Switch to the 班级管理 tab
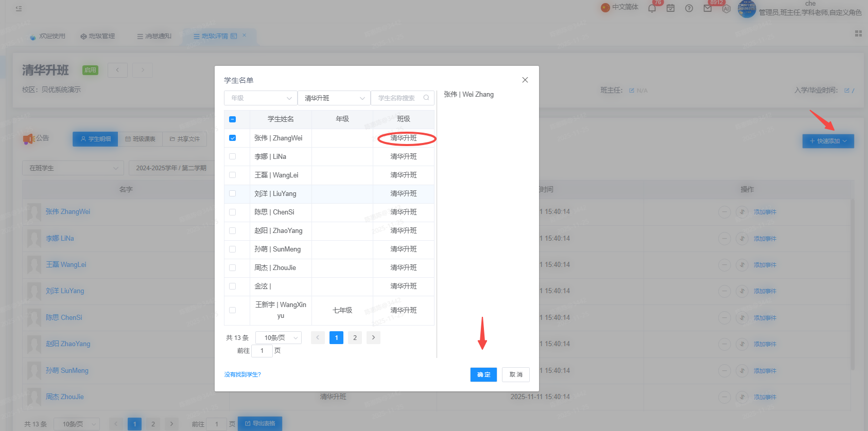The height and width of the screenshot is (431, 868). pos(98,36)
